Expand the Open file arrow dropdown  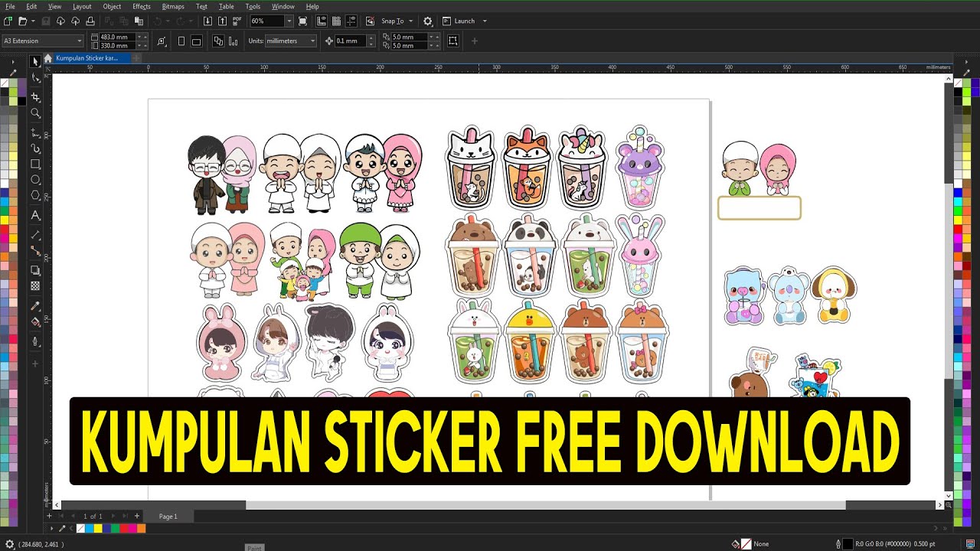click(31, 21)
